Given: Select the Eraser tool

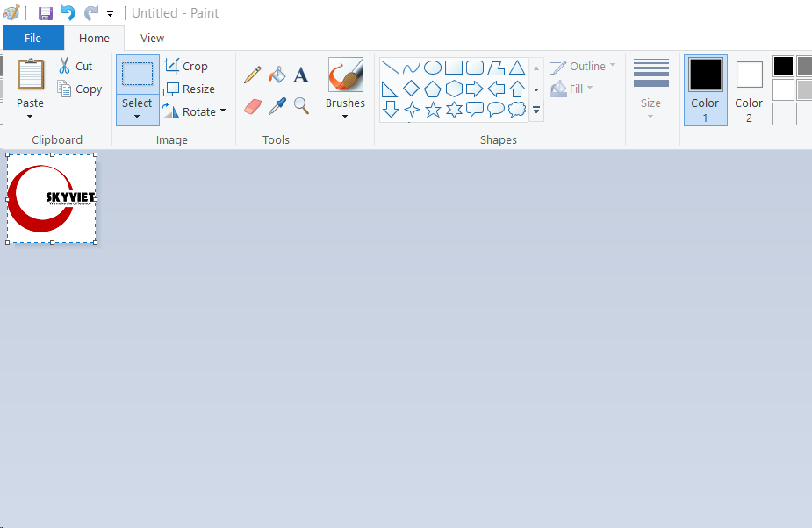Looking at the screenshot, I should click(253, 106).
